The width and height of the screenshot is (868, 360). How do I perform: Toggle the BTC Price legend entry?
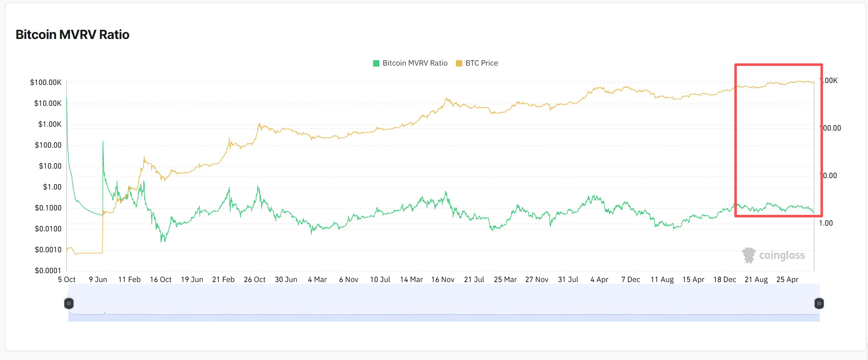(x=481, y=63)
